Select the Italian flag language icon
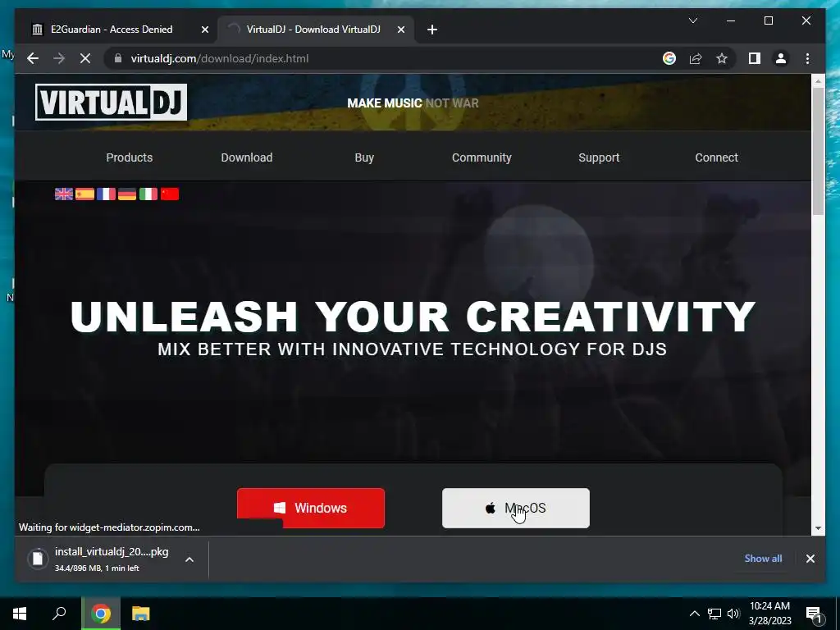 pyautogui.click(x=148, y=194)
